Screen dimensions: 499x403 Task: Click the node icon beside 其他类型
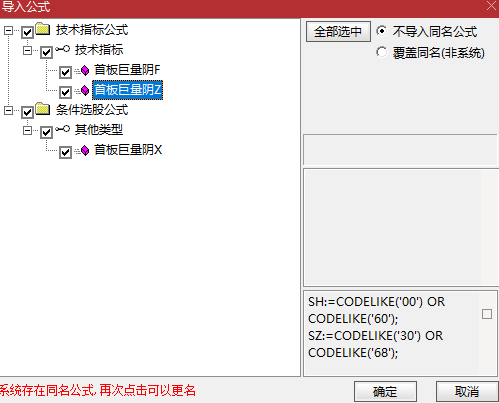click(x=62, y=129)
